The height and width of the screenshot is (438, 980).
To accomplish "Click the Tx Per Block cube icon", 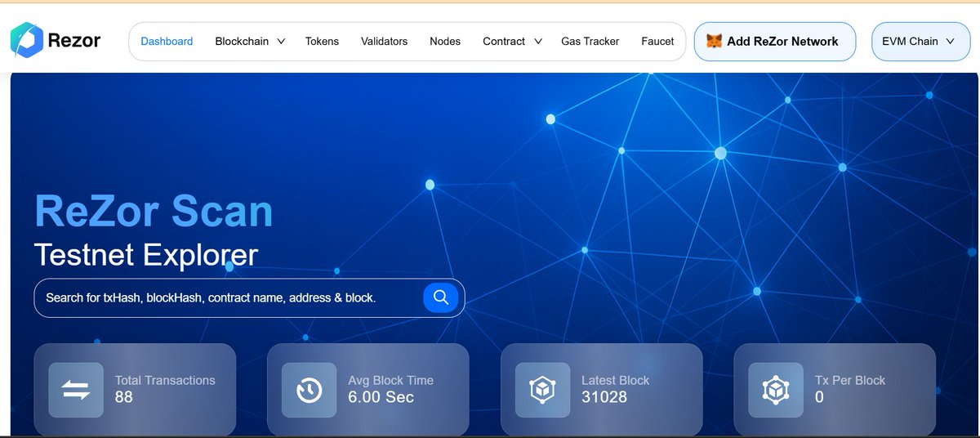I will pyautogui.click(x=775, y=391).
